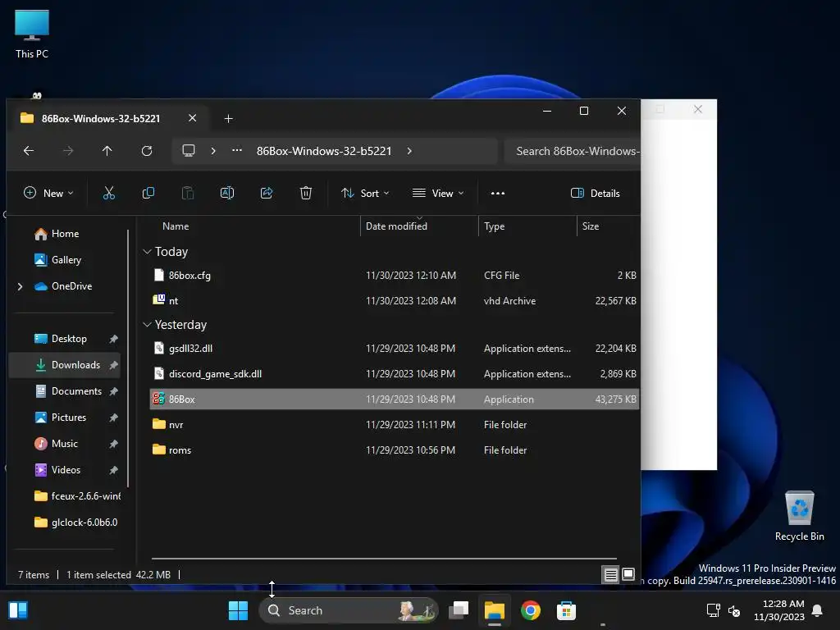The width and height of the screenshot is (840, 630).
Task: Select the nvr folder
Action: pos(395,425)
